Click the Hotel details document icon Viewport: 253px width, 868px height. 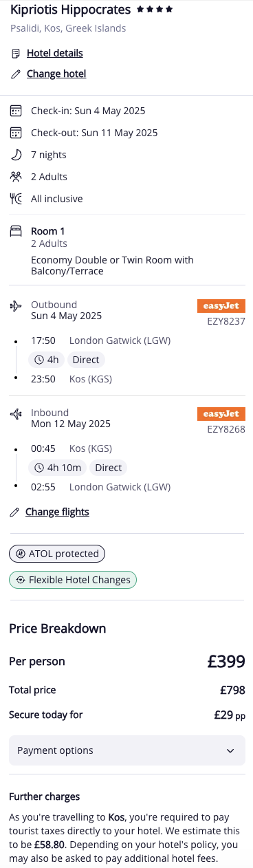(16, 54)
